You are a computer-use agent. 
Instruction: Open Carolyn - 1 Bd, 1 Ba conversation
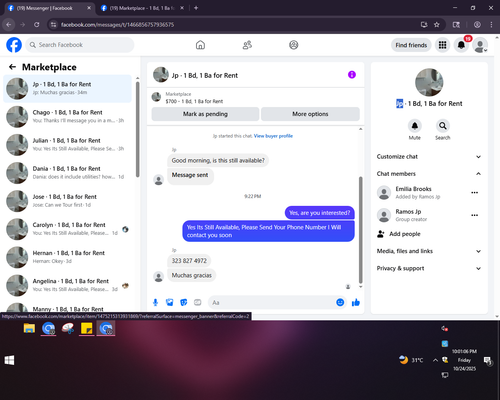coord(68,229)
